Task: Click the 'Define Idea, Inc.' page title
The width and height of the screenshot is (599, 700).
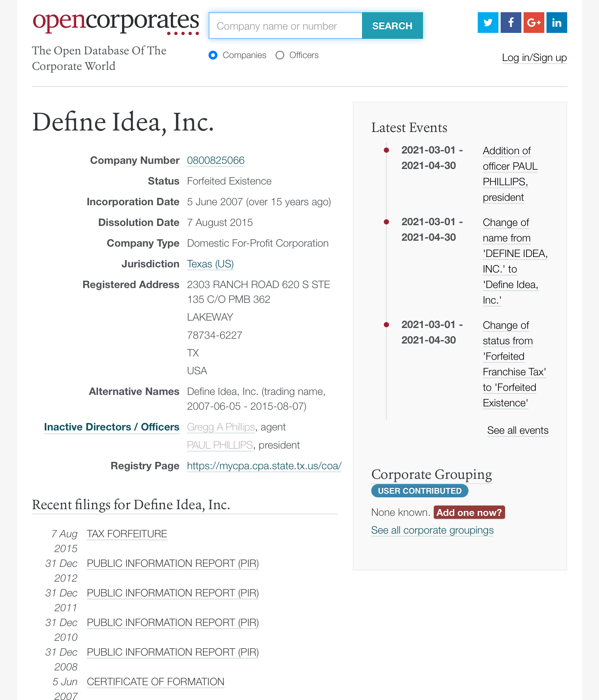Action: [x=123, y=122]
